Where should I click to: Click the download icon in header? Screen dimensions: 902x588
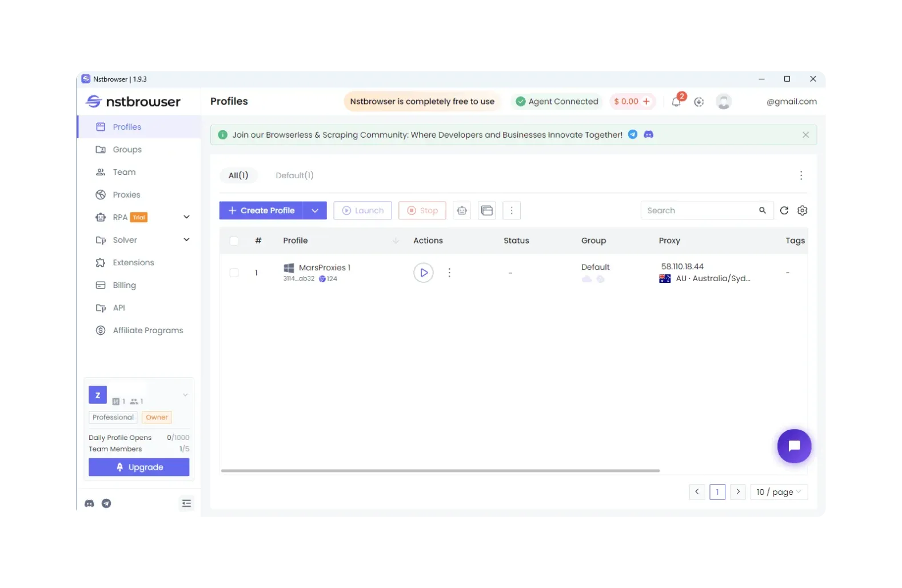coord(699,102)
